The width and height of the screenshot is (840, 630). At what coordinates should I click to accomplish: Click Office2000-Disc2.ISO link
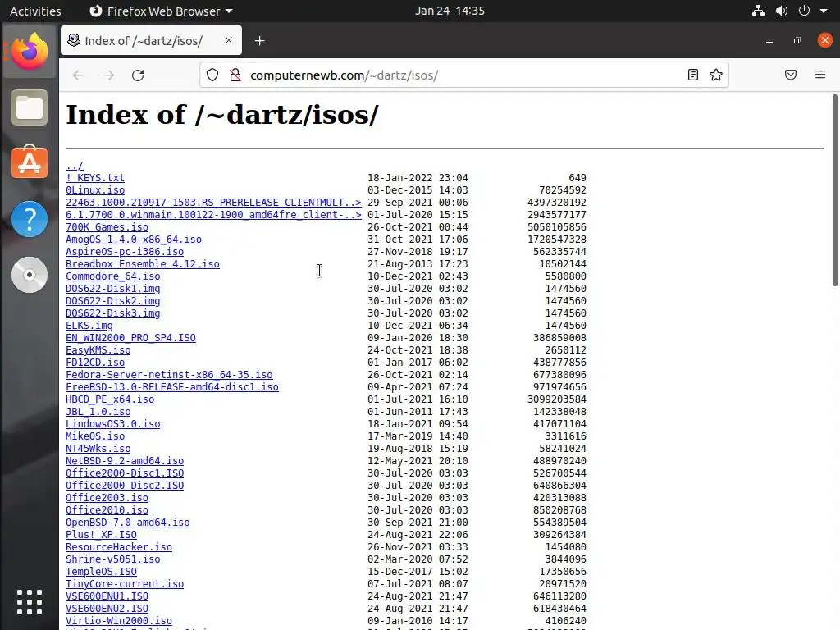point(125,486)
